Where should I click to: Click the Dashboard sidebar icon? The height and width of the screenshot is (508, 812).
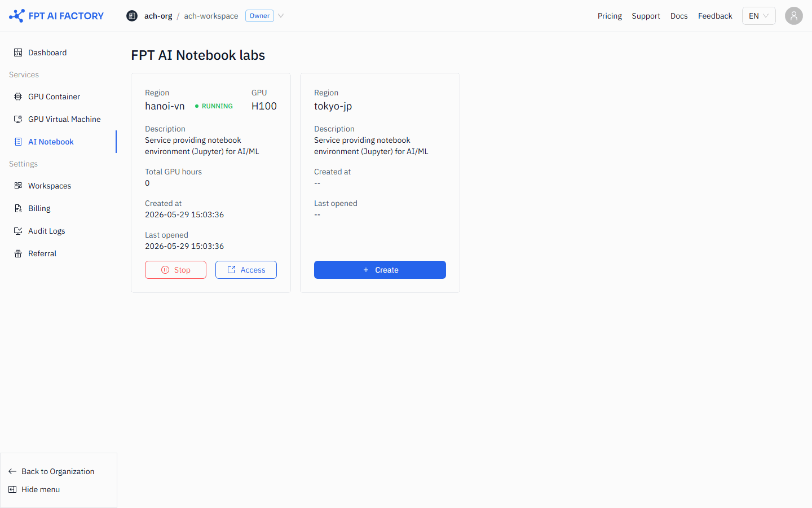[18, 52]
